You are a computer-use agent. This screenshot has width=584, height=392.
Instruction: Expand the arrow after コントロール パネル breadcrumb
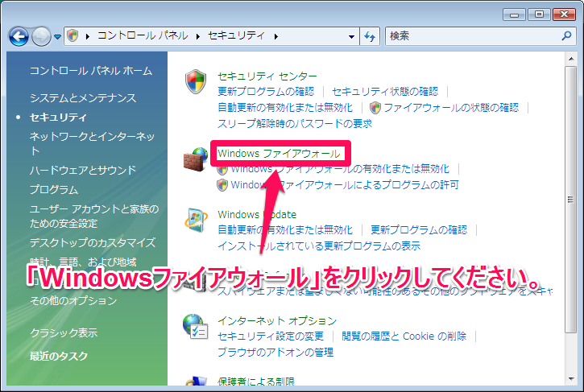pos(198,36)
